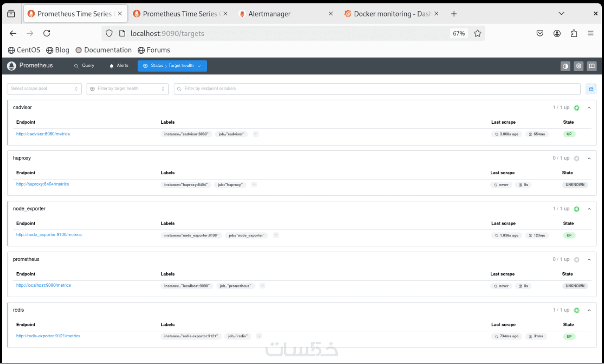This screenshot has height=364, width=604.
Task: Click the job="cadvisor" label badge
Action: coord(232,134)
